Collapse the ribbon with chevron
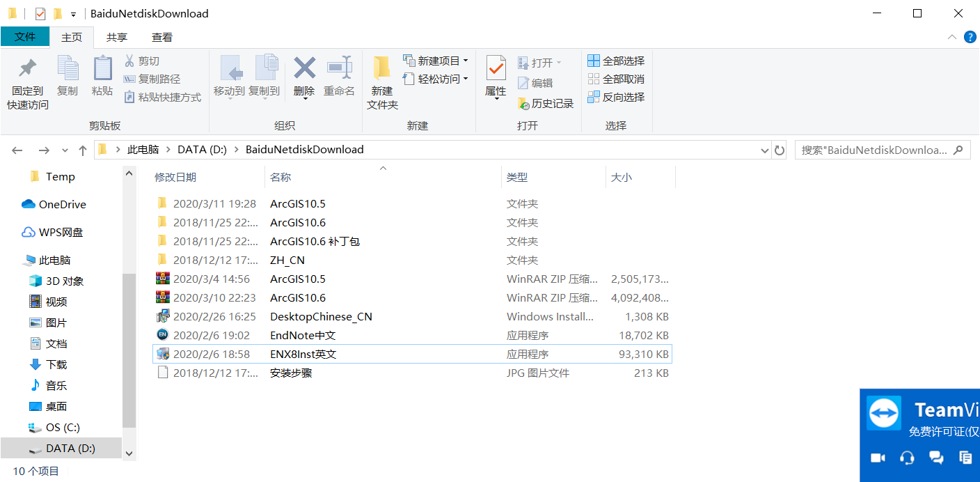The height and width of the screenshot is (482, 980). pyautogui.click(x=952, y=37)
